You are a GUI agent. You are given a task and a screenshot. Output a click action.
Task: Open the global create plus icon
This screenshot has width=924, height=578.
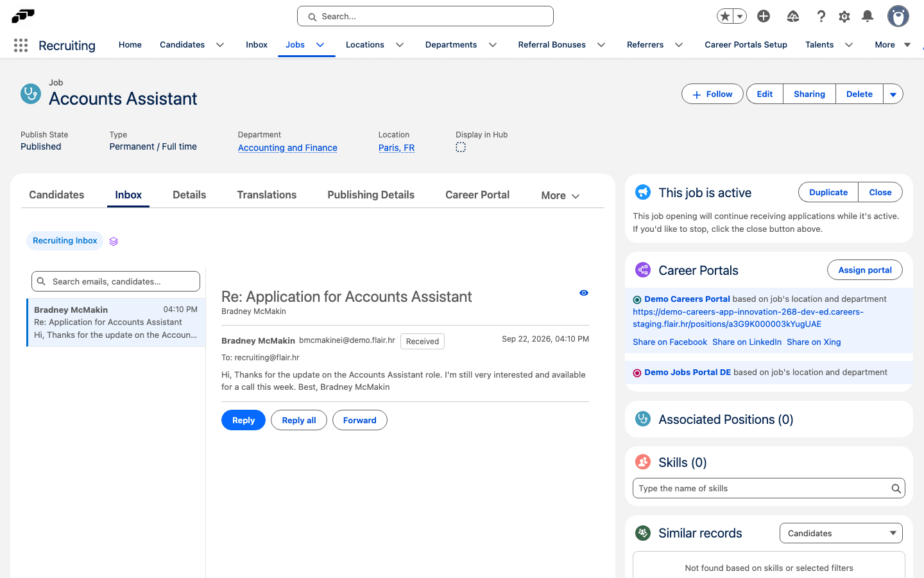(x=764, y=16)
